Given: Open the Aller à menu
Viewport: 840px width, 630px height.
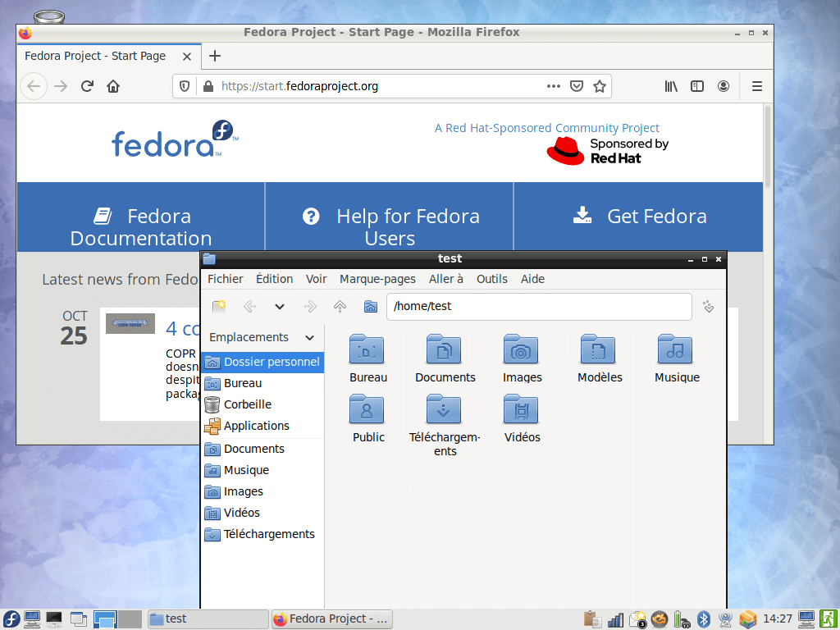Looking at the screenshot, I should point(445,279).
